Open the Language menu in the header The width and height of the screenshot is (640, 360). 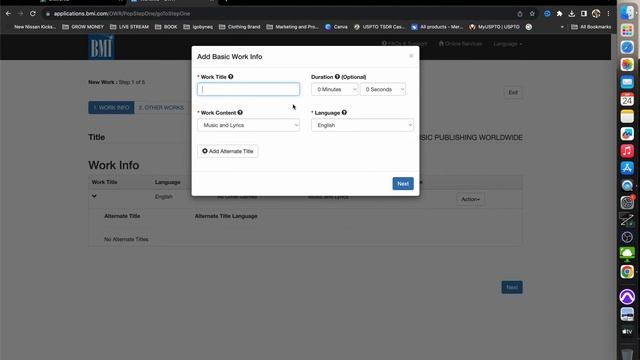coord(507,44)
